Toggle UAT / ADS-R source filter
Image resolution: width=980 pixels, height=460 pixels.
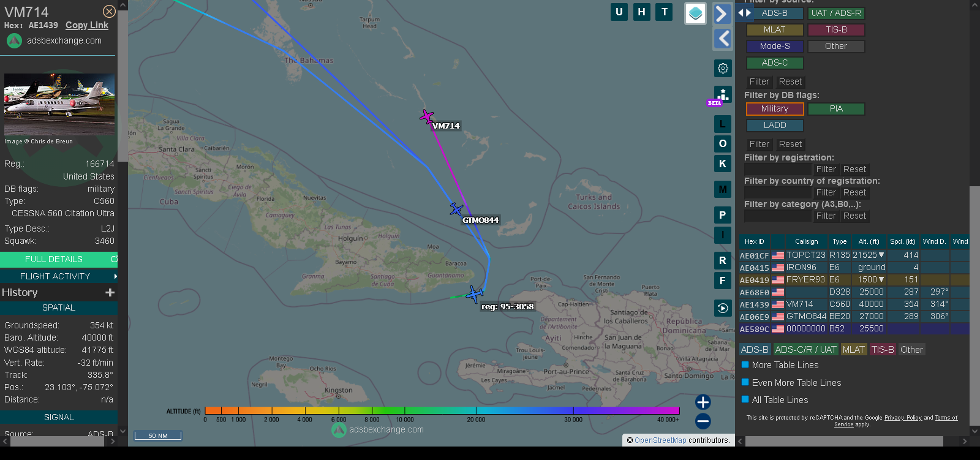click(x=836, y=13)
